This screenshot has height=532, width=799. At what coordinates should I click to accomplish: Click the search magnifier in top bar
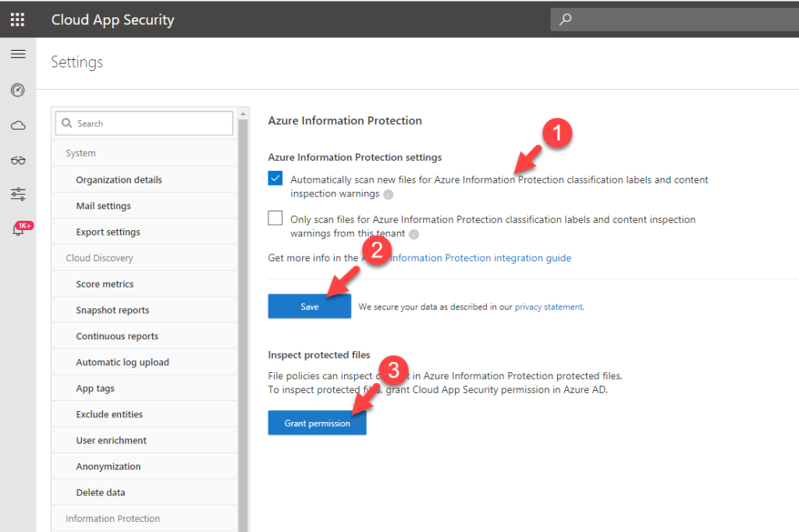tap(564, 19)
